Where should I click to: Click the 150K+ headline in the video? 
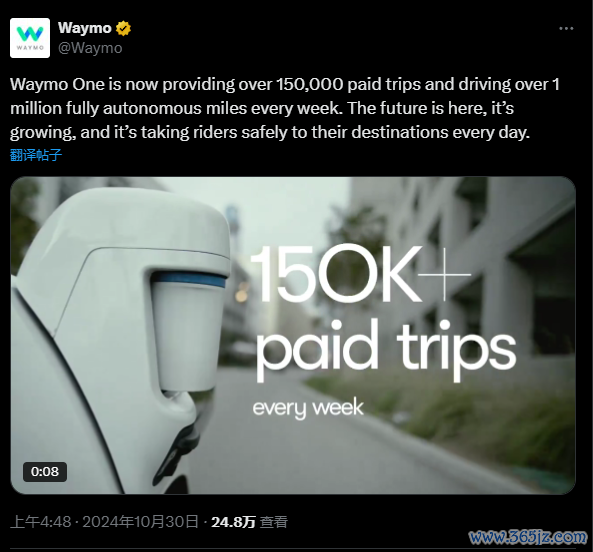(360, 273)
